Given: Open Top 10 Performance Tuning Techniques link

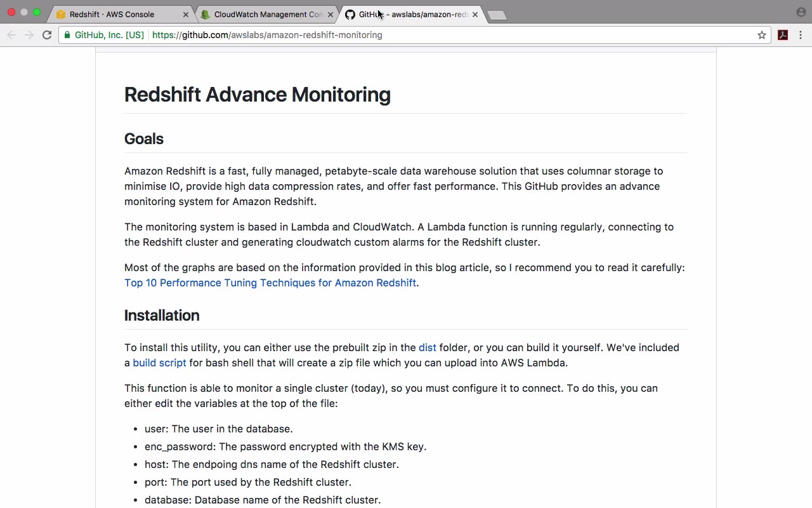Looking at the screenshot, I should (x=270, y=283).
